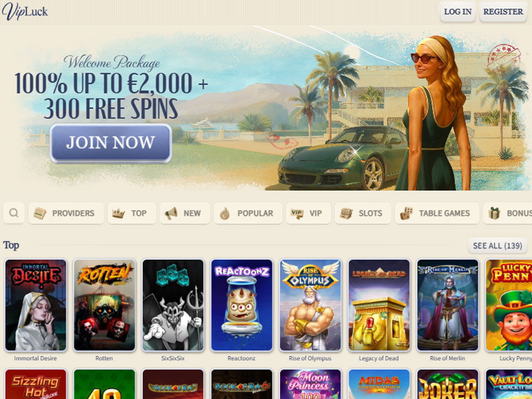Click the VipLuck logo

[x=25, y=11]
